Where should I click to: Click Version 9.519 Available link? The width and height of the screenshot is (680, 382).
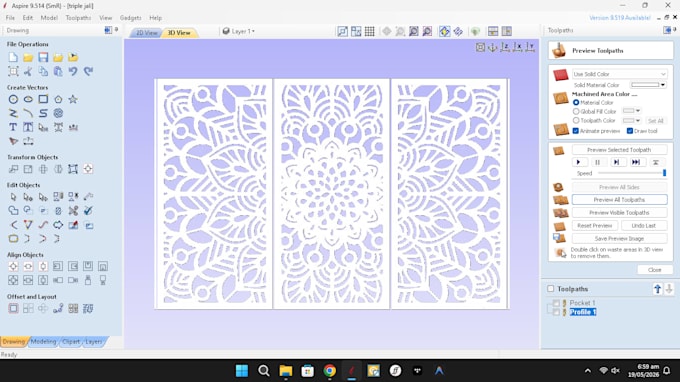pos(620,18)
